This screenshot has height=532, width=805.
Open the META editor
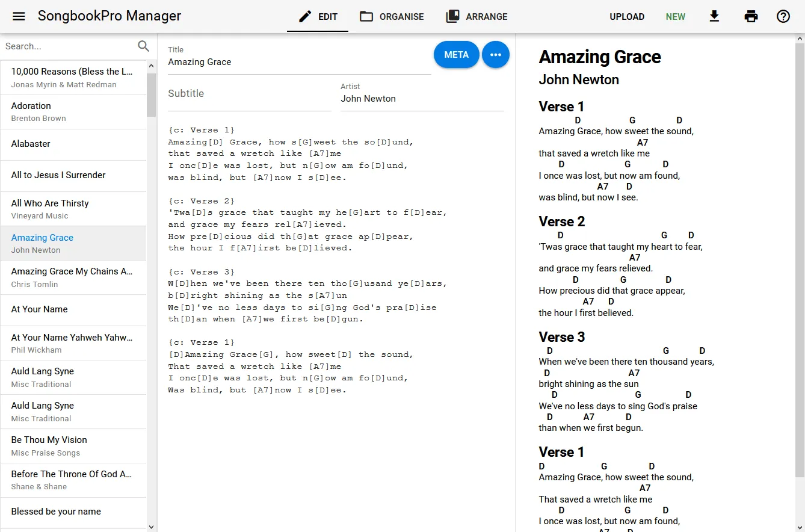pyautogui.click(x=456, y=54)
